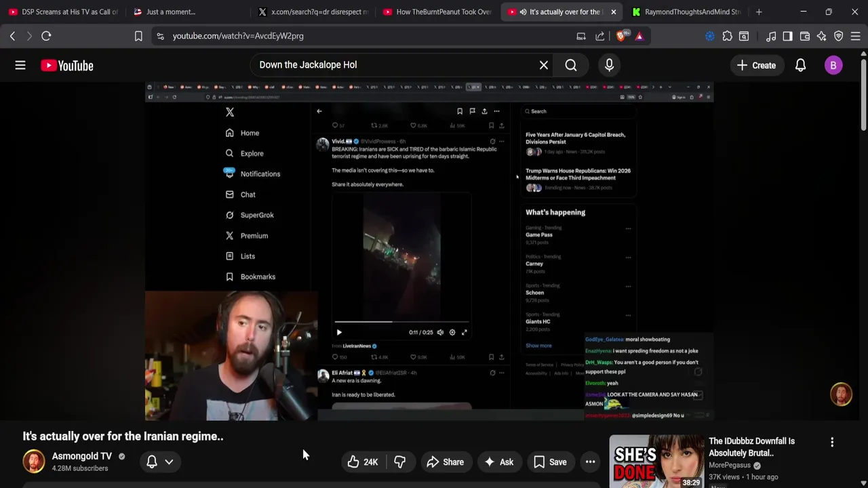
Task: Open Asmongold TV channel name link
Action: click(82, 456)
